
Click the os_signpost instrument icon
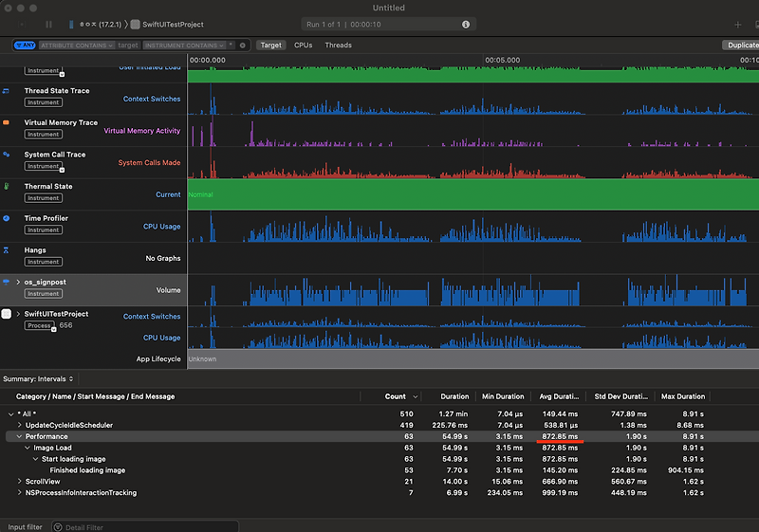(x=6, y=283)
